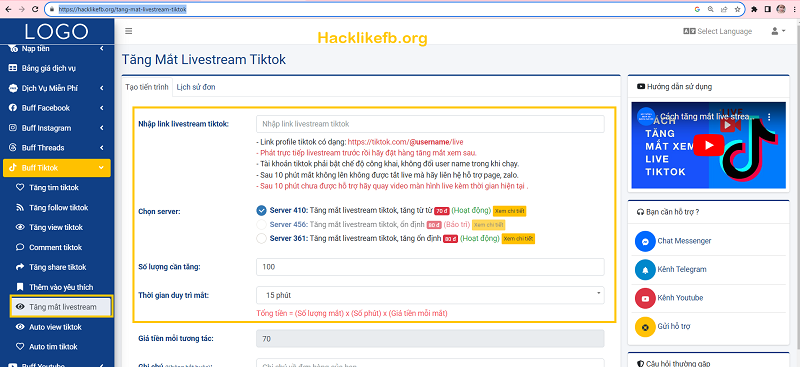Switch to the Tạo tiến trình tab

(x=147, y=87)
